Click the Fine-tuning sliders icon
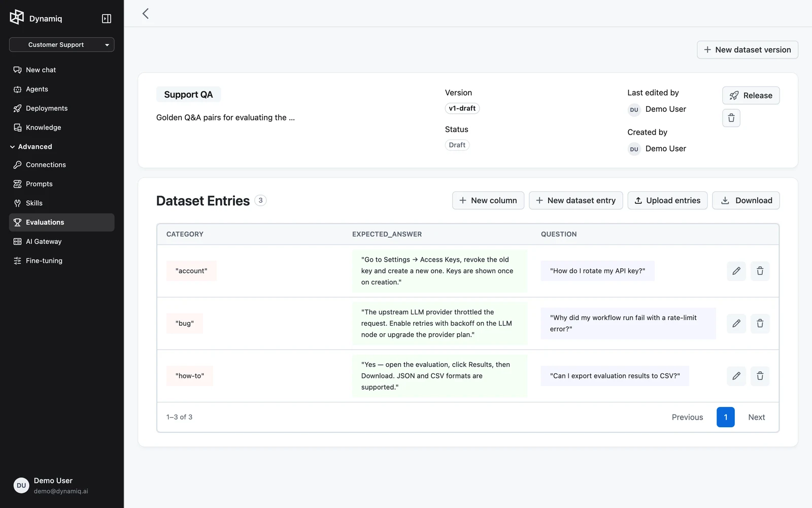Image resolution: width=812 pixels, height=508 pixels. tap(17, 261)
